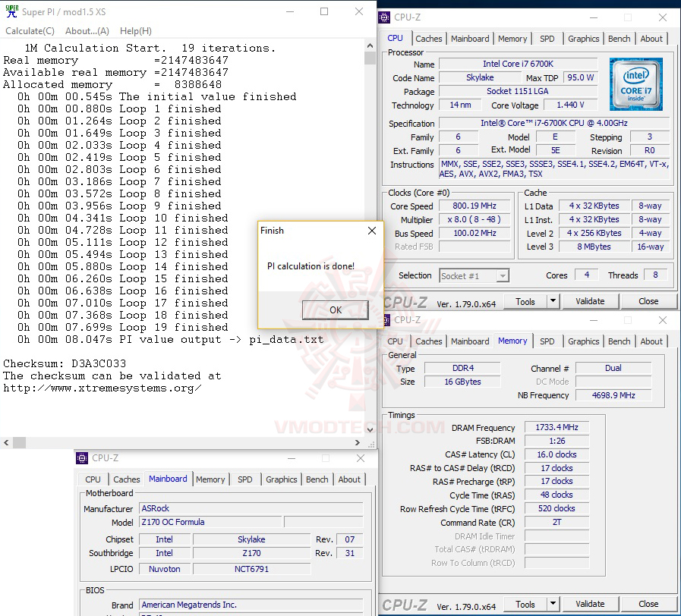The image size is (681, 616).
Task: Click the NB Frequency value 4698.9 MHz
Action: [x=613, y=395]
